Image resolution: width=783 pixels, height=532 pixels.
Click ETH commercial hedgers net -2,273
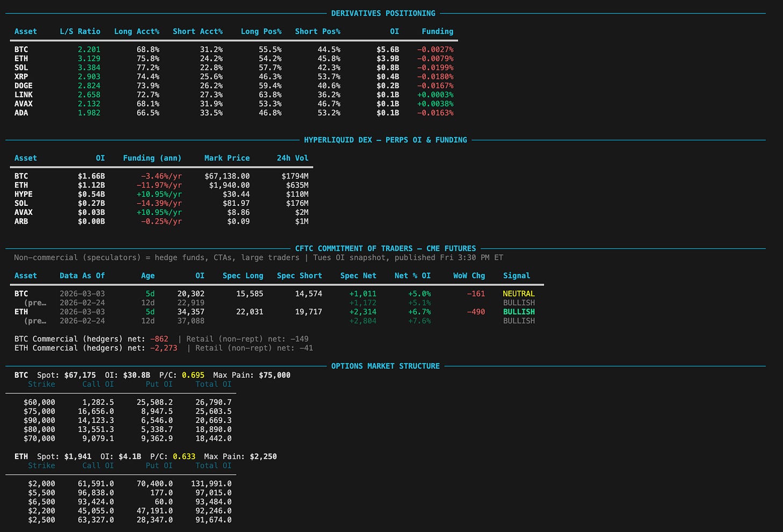click(x=163, y=348)
